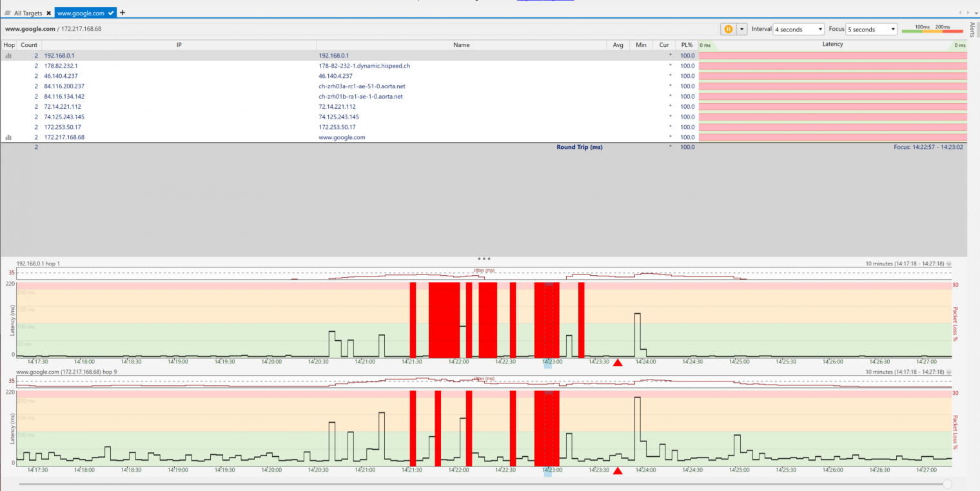Click the three-dot splitter handle above graphs
This screenshot has height=491, width=980.
tap(484, 258)
